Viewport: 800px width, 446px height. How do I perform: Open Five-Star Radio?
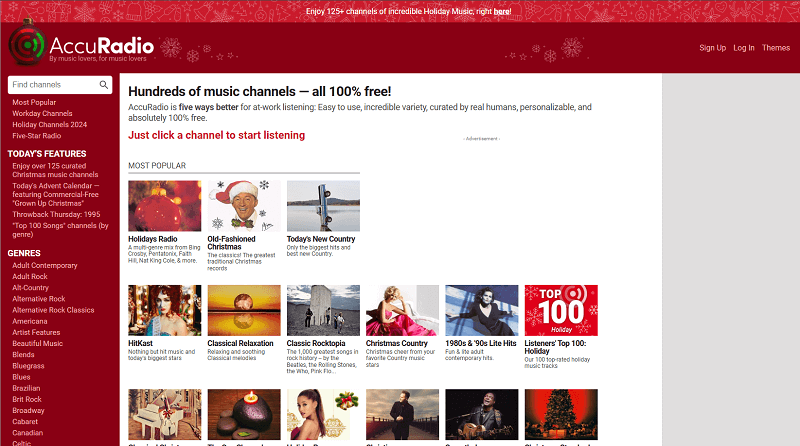pyautogui.click(x=37, y=136)
